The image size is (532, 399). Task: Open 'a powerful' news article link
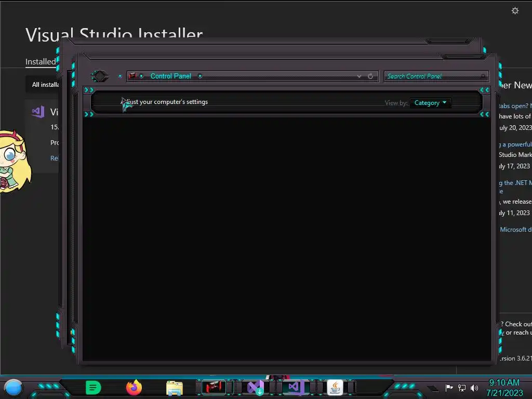point(515,144)
